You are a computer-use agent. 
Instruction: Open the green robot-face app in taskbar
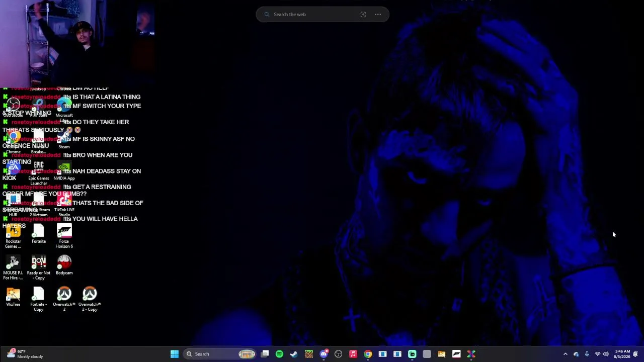click(x=412, y=354)
